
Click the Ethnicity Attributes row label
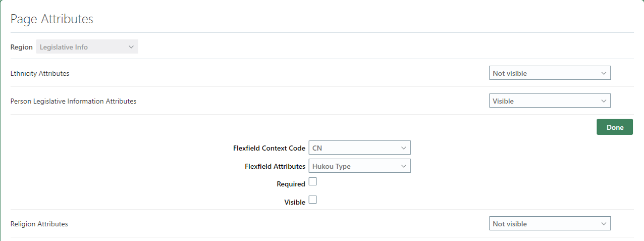[x=40, y=73]
